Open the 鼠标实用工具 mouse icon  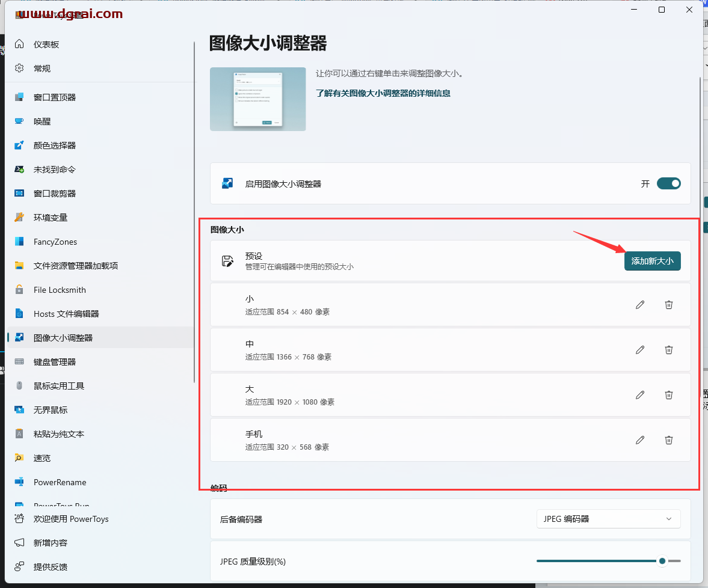coord(19,386)
